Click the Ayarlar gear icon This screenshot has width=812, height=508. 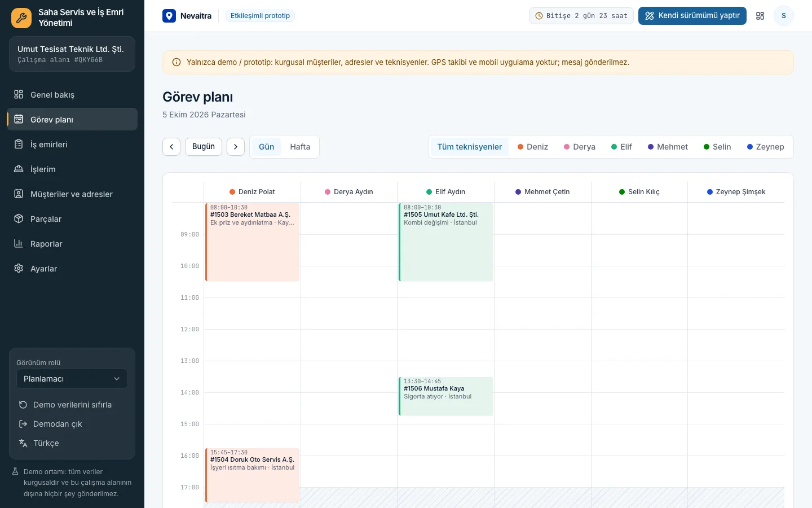point(19,268)
